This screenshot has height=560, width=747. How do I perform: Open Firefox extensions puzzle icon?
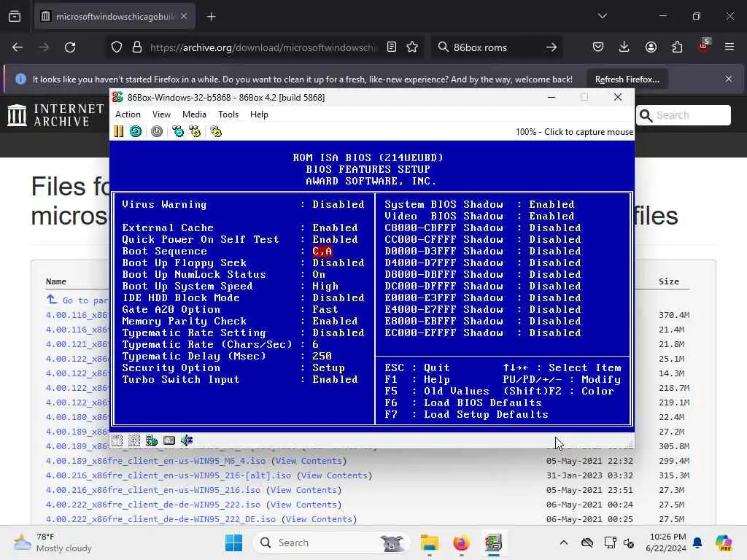click(x=677, y=47)
